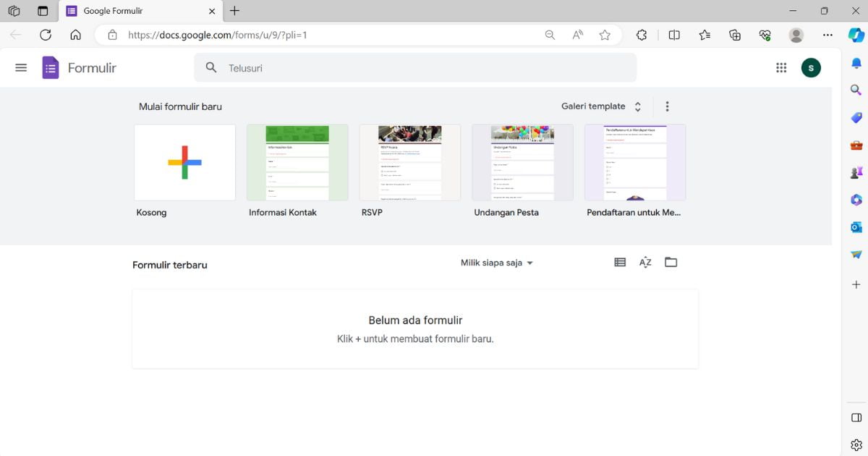This screenshot has width=868, height=456.
Task: Click the Belum ada formulir message
Action: (x=415, y=320)
